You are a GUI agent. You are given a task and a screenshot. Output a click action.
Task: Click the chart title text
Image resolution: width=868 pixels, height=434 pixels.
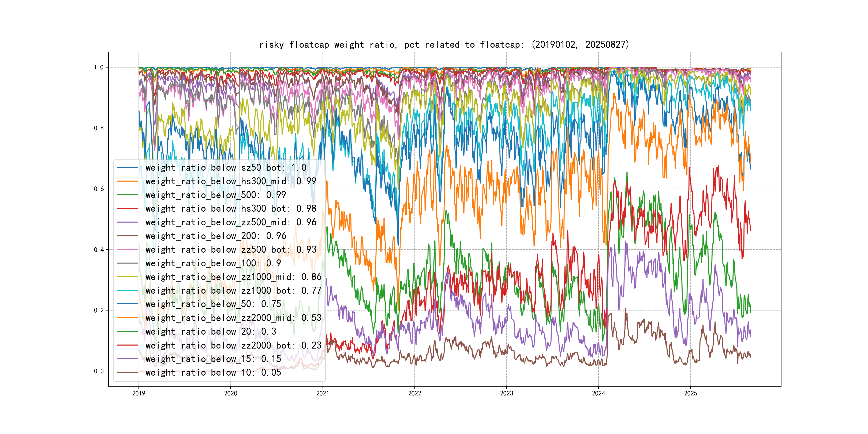(x=444, y=44)
